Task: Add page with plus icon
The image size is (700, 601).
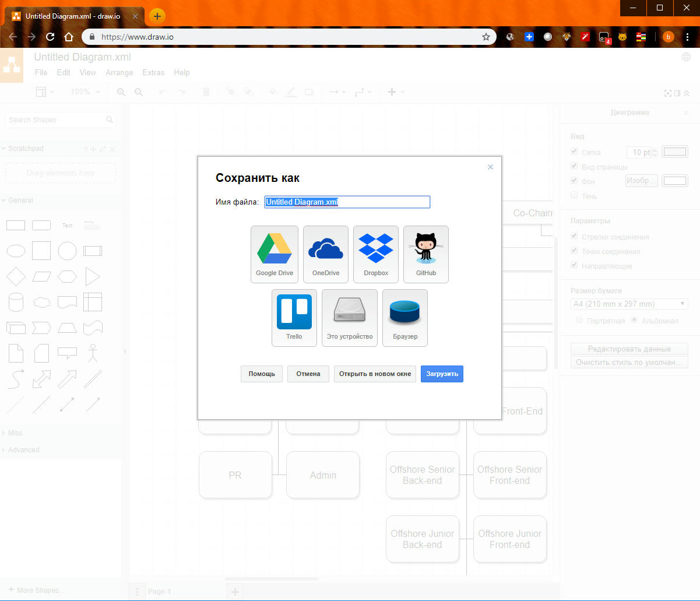Action: (x=235, y=592)
